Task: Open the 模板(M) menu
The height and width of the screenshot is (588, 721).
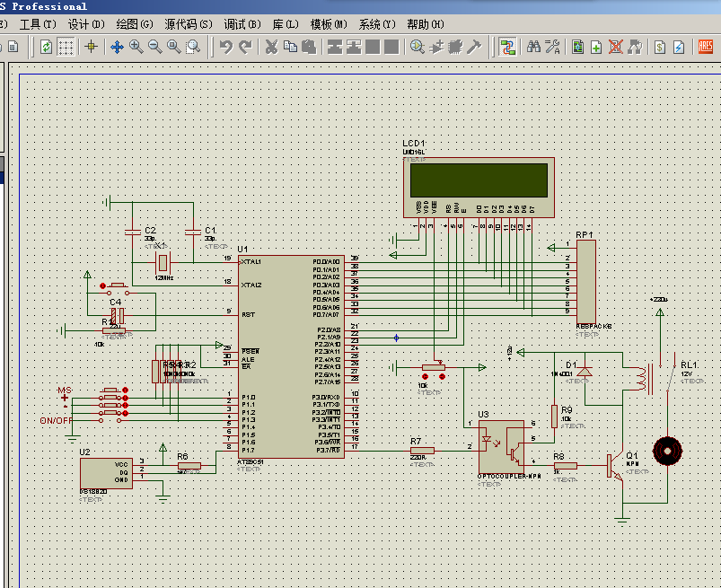Action: click(329, 24)
